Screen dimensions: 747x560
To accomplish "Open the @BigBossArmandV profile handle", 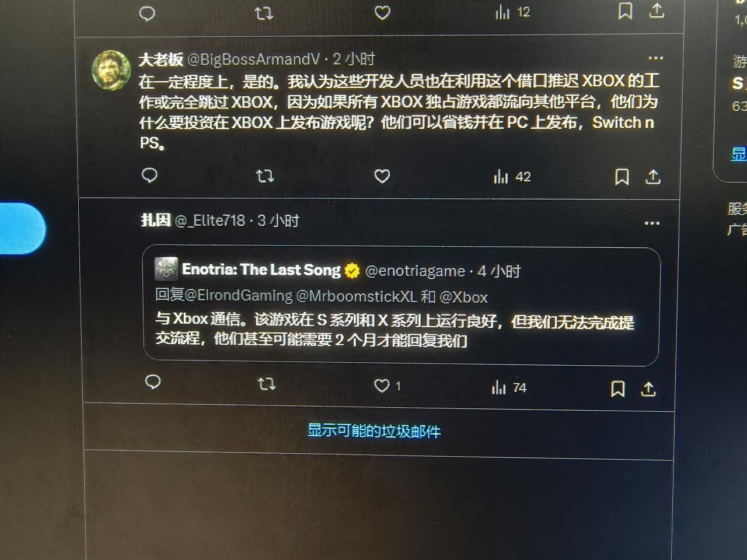I will click(253, 59).
